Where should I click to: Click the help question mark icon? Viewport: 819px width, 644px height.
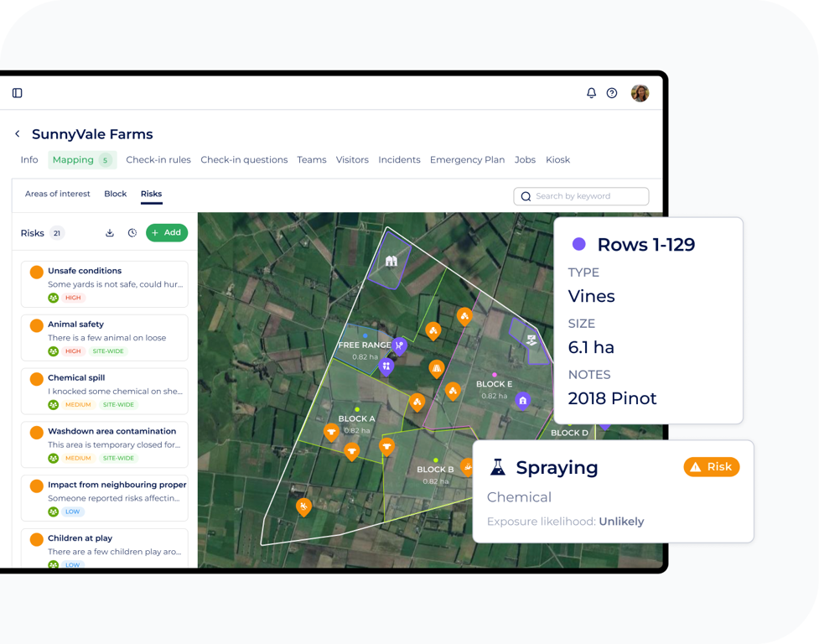tap(612, 93)
